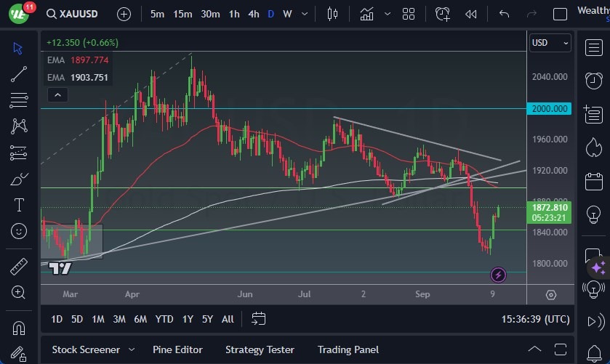Open chart settings gear icon

[550, 295]
